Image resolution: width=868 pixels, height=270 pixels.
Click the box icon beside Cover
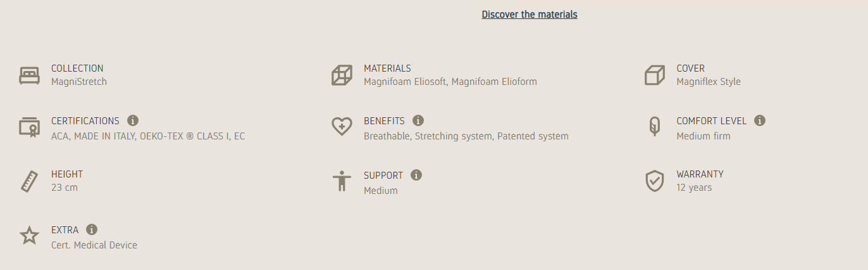click(x=654, y=75)
